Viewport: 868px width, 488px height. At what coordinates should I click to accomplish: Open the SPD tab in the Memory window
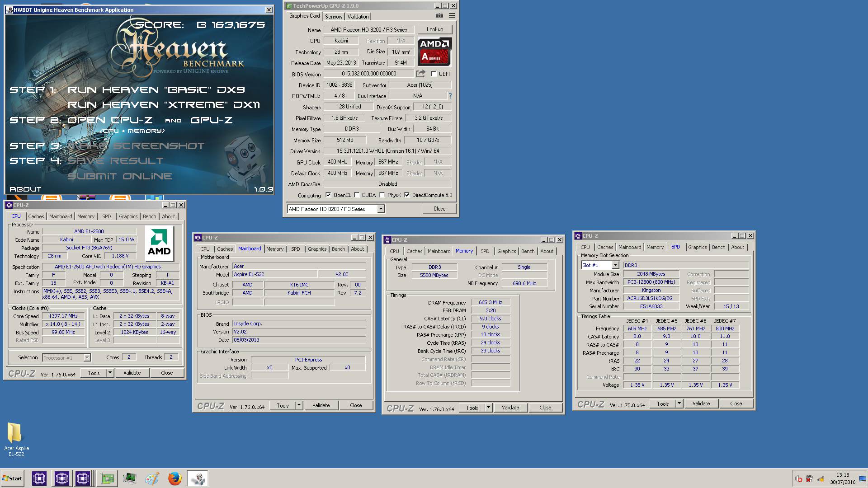(485, 251)
